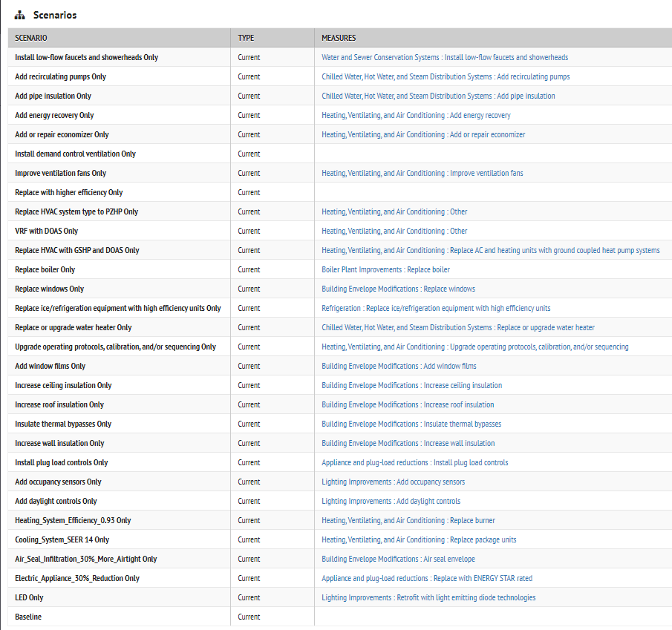Open the Install low-flow faucets and showerheads measure link
The height and width of the screenshot is (630, 672).
[443, 57]
